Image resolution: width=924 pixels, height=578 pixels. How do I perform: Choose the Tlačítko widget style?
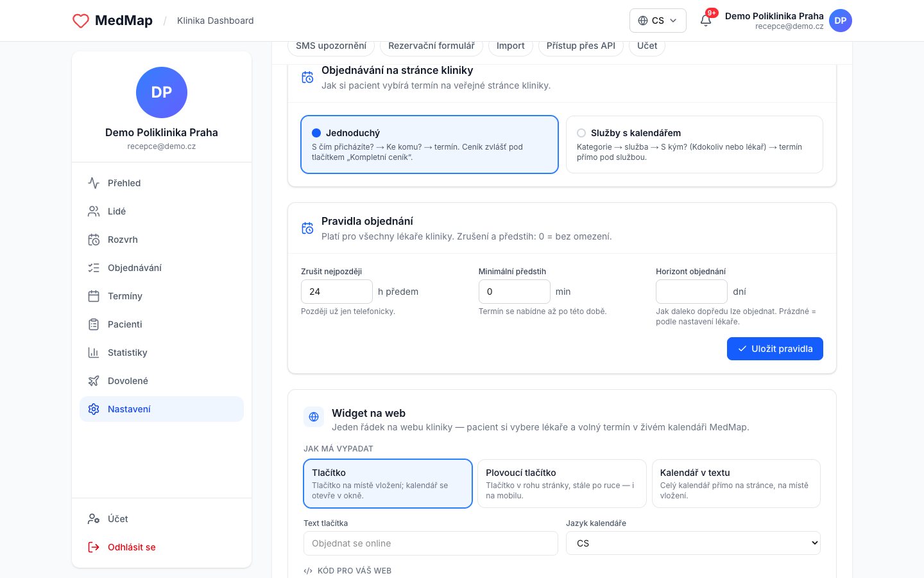pos(388,484)
